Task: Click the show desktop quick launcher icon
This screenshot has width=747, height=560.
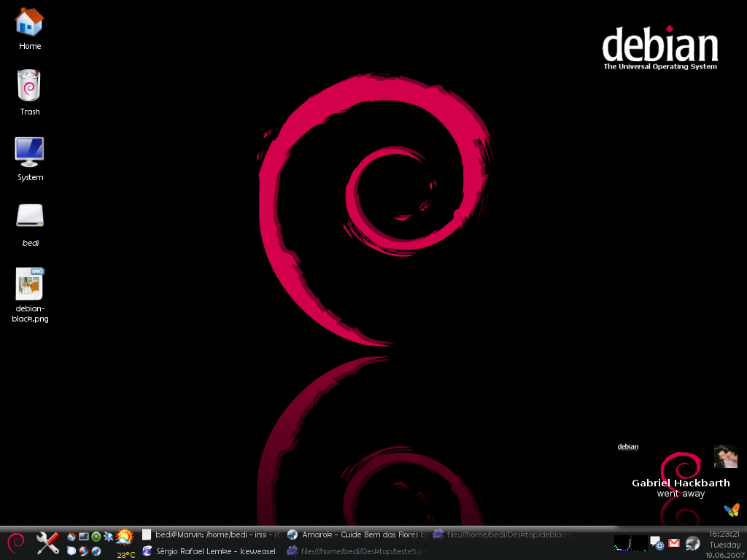Action: (x=84, y=537)
